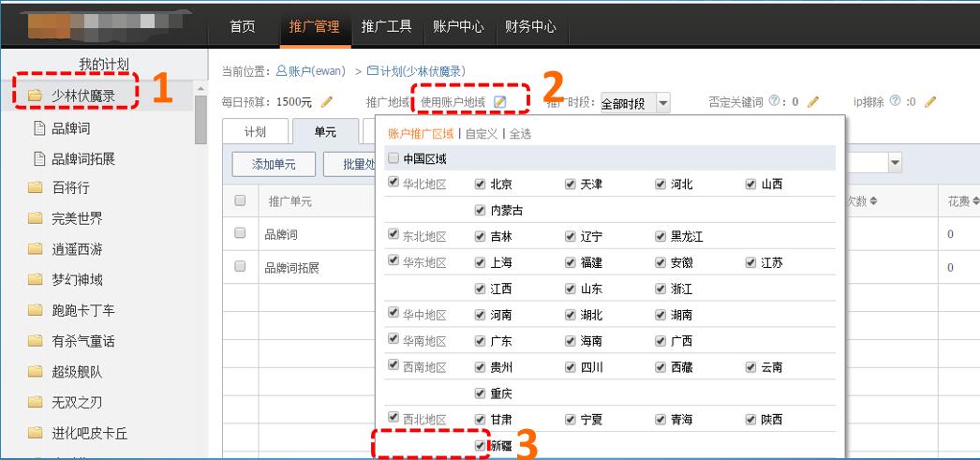Open the 推广管理 menu
The image size is (980, 460).
(315, 26)
